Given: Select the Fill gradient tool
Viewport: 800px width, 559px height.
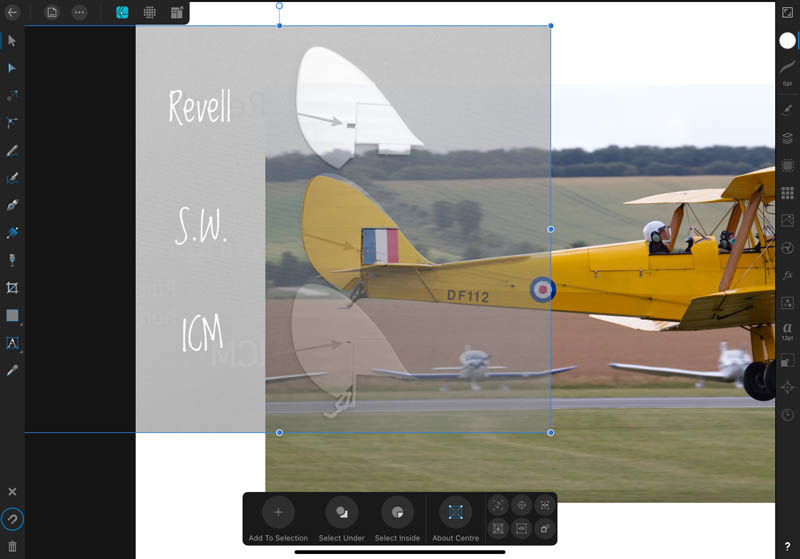Looking at the screenshot, I should pyautogui.click(x=12, y=233).
